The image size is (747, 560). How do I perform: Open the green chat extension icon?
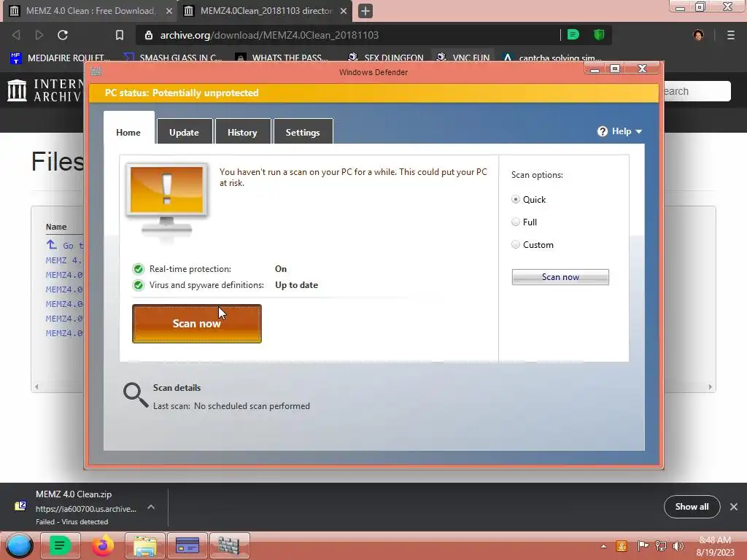pos(573,34)
